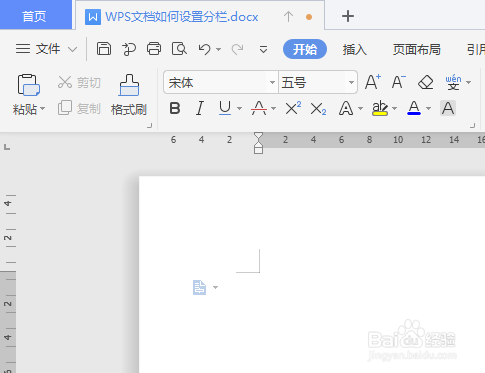Switch to the 页面布局 ribbon tab

pos(417,49)
